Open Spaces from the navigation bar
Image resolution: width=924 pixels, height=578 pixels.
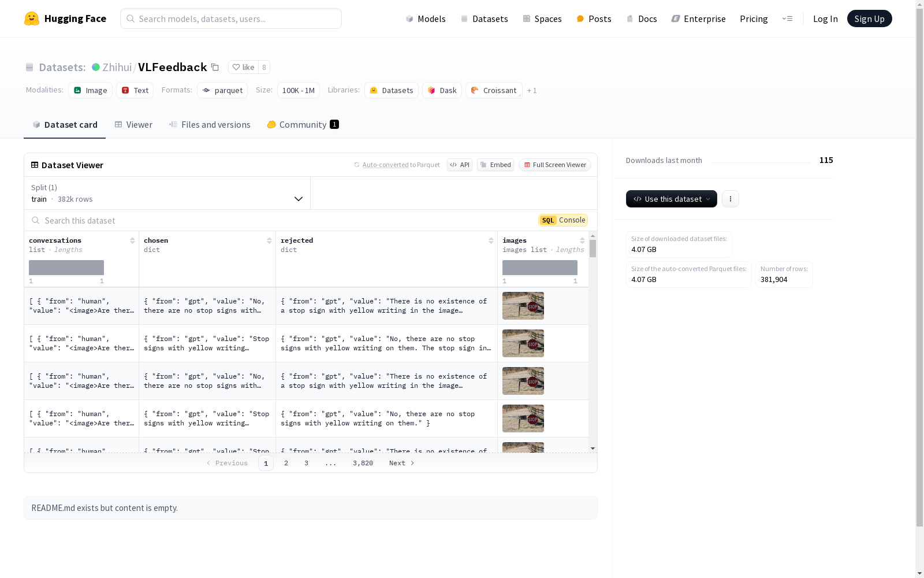(542, 18)
